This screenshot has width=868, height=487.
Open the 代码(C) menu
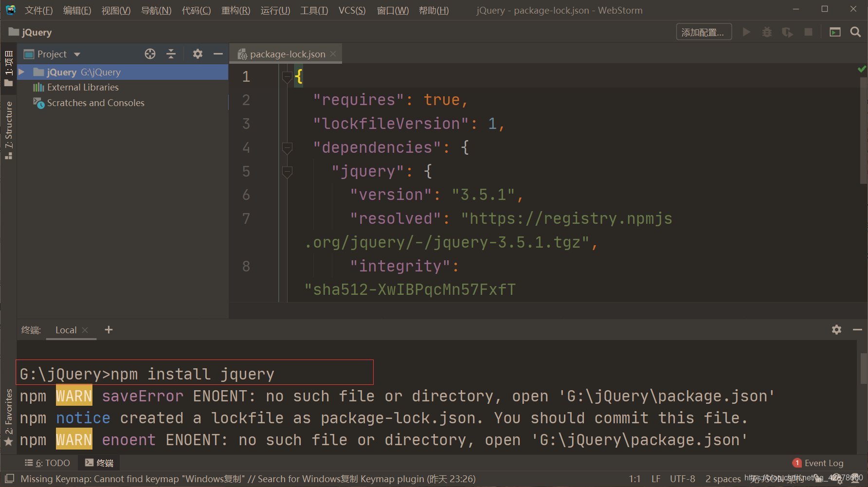(x=196, y=10)
